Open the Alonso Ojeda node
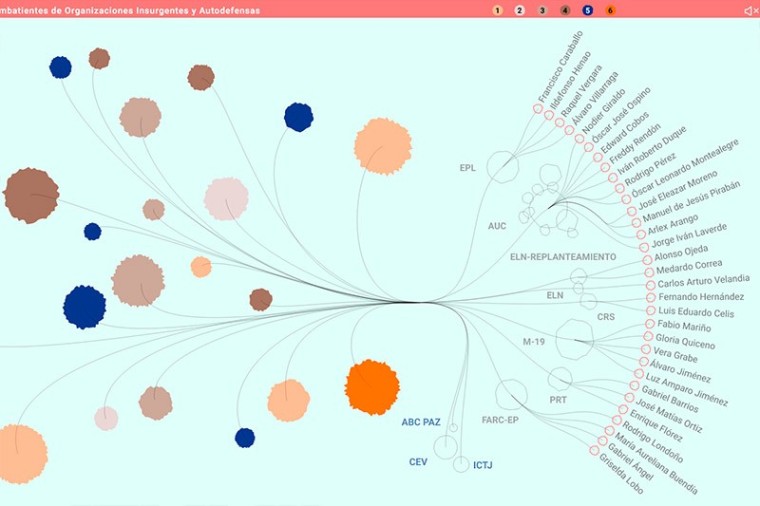Image resolution: width=760 pixels, height=506 pixels. tap(647, 260)
